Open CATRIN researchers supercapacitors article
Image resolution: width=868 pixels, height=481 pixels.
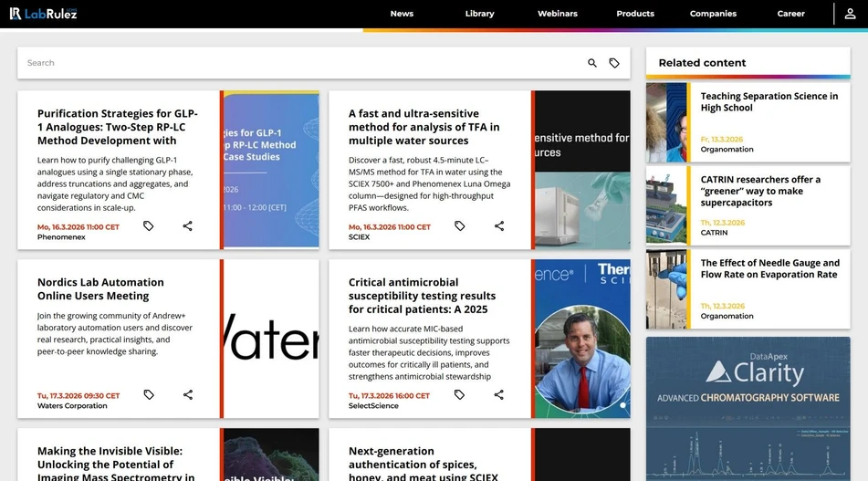[760, 191]
